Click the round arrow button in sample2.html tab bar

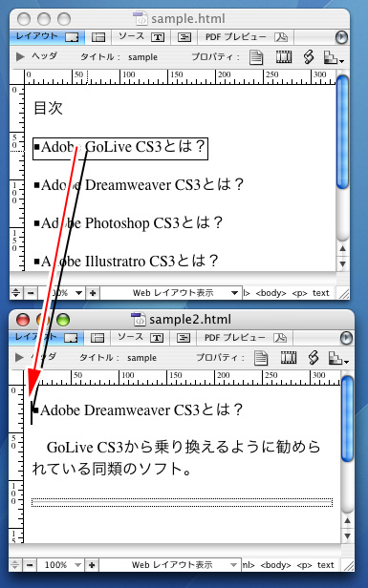[346, 338]
